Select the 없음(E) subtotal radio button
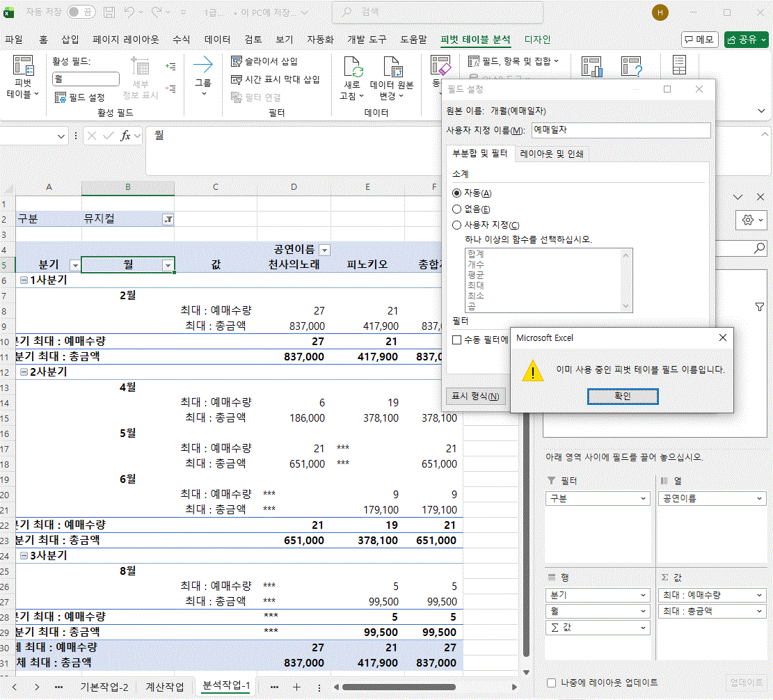This screenshot has height=700, width=773. coord(457,209)
